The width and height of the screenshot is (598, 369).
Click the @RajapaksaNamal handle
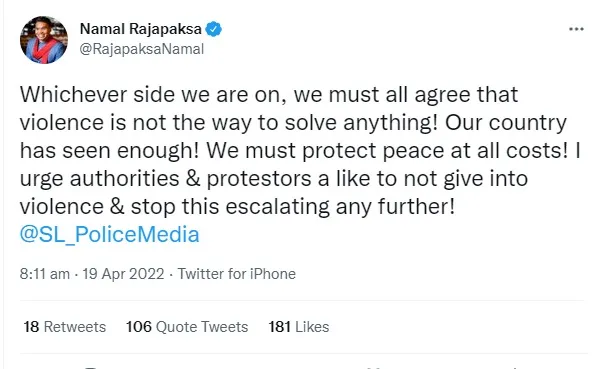tap(142, 49)
